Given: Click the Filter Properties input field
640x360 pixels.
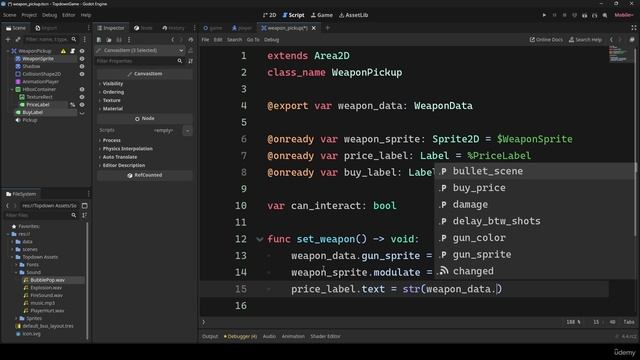Looking at the screenshot, I should (139, 61).
